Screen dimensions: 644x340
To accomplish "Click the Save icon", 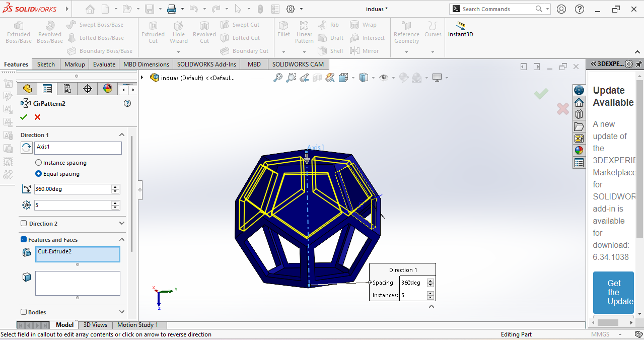I will pos(150,9).
